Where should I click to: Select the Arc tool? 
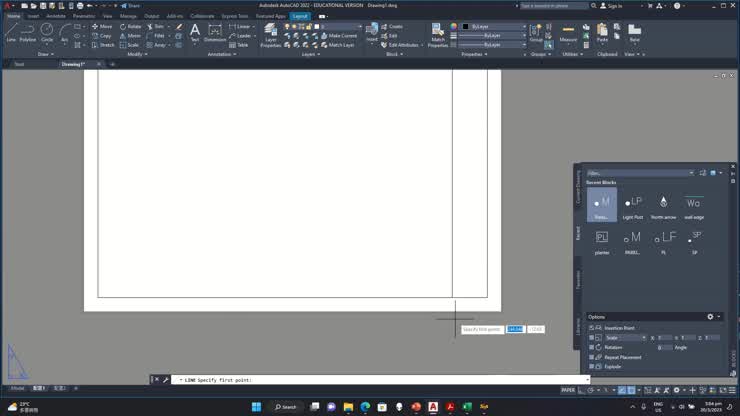click(x=64, y=33)
